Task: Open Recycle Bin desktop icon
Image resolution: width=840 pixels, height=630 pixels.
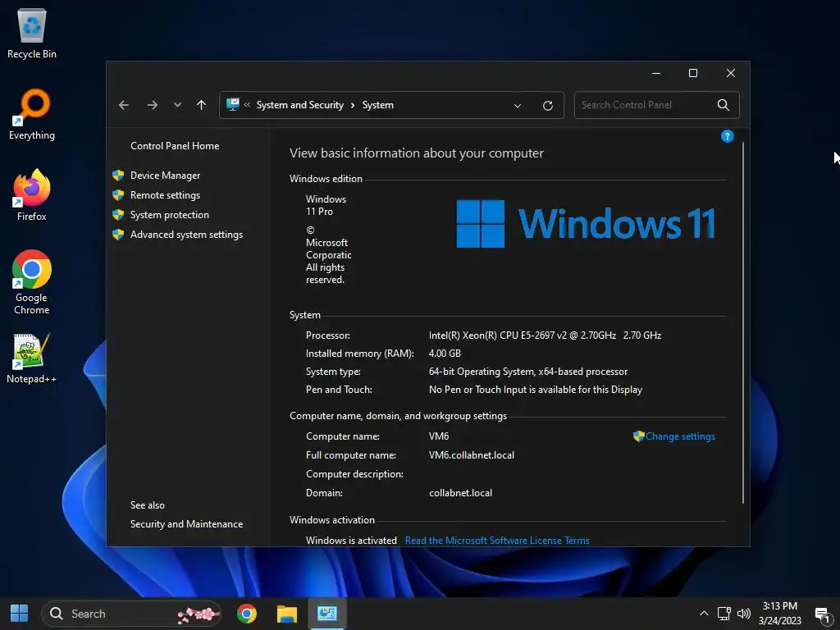Action: coord(32,34)
